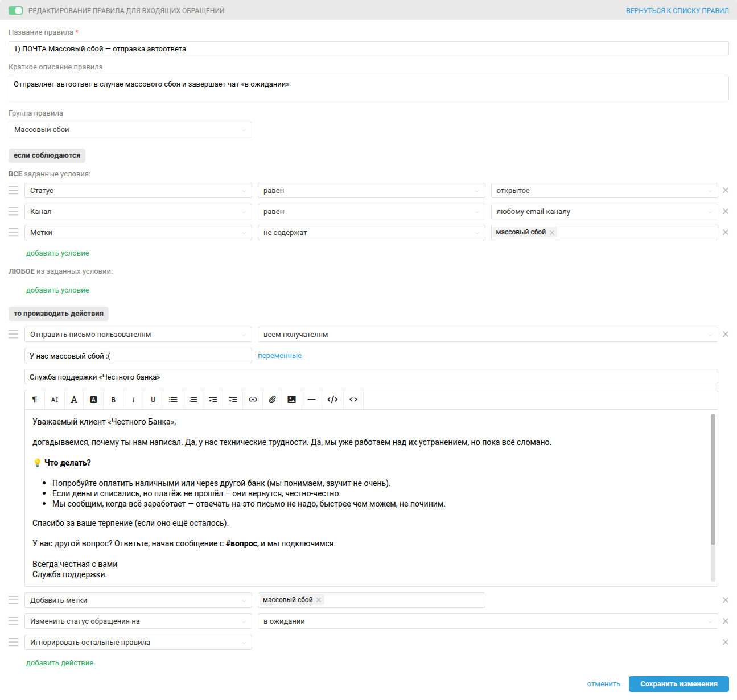Image resolution: width=737 pixels, height=700 pixels.
Task: Remove 'массовый сбой' tag from Добавить метки action
Action: coord(319,600)
